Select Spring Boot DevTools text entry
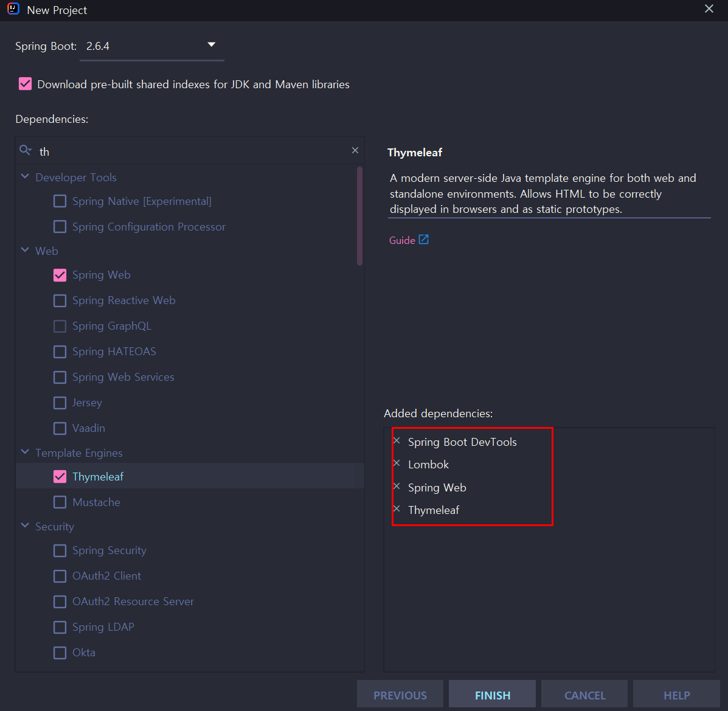This screenshot has height=711, width=728. click(x=462, y=442)
